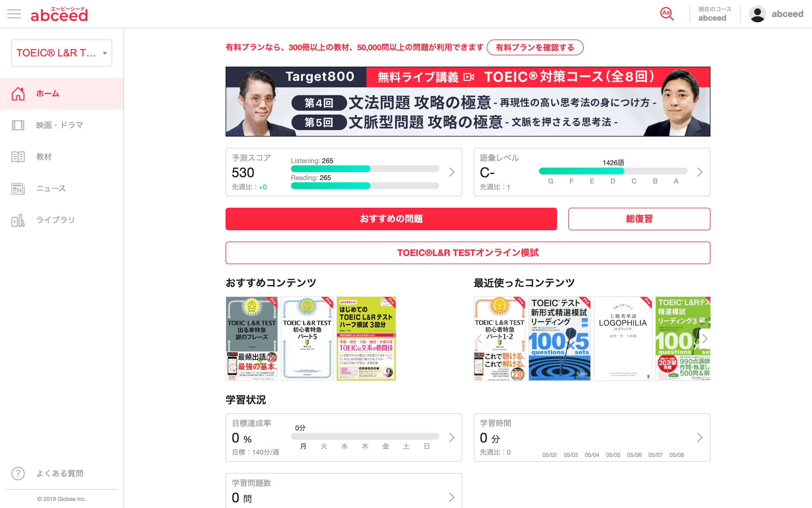Open the LOGOPHILIA vocabulary book
The width and height of the screenshot is (812, 508).
coord(623,339)
